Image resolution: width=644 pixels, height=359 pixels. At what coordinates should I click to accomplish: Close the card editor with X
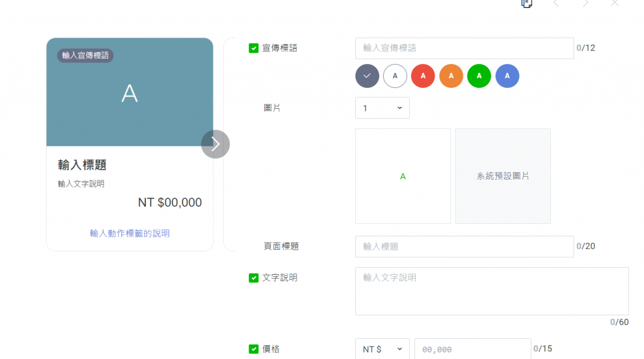(x=614, y=3)
